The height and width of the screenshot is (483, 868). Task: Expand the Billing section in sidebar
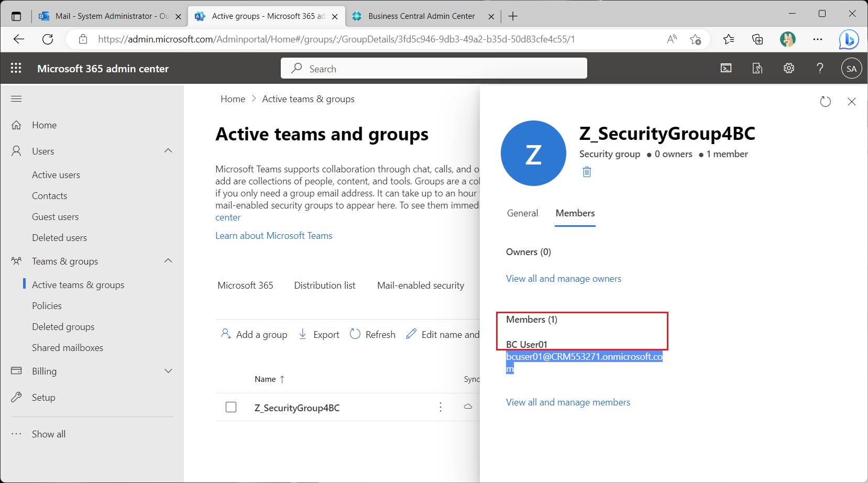click(168, 371)
